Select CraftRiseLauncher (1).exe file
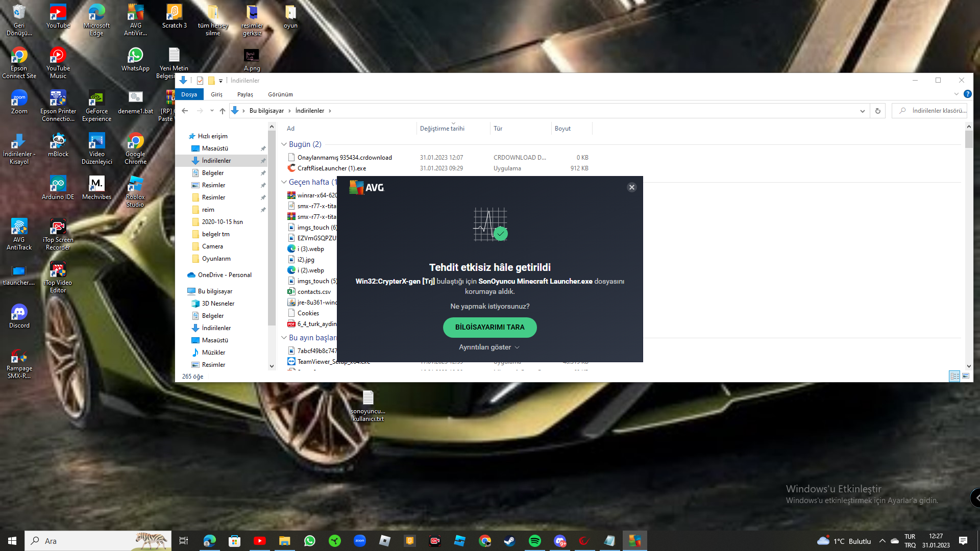Viewport: 980px width, 551px height. coord(331,168)
